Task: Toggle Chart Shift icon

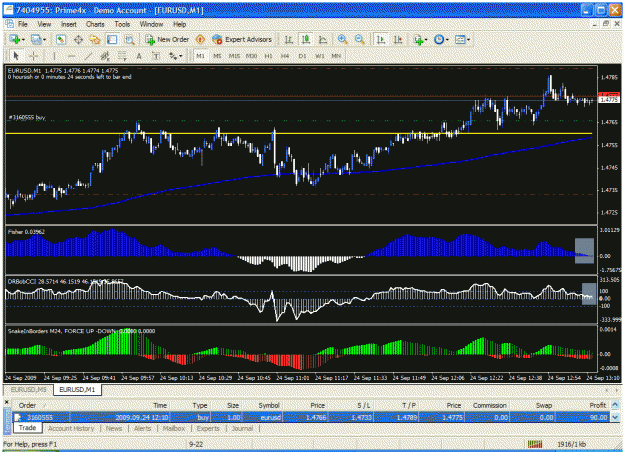Action: 398,39
